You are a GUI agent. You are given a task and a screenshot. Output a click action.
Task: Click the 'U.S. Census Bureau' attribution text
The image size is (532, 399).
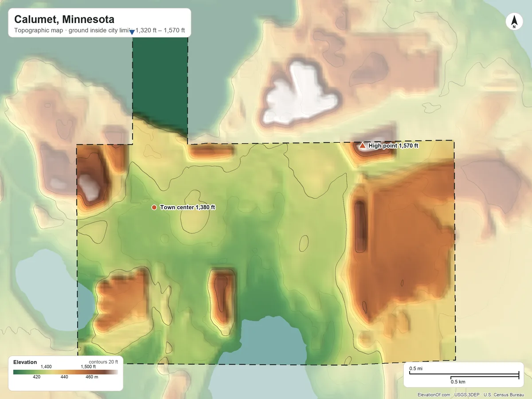[503, 395]
